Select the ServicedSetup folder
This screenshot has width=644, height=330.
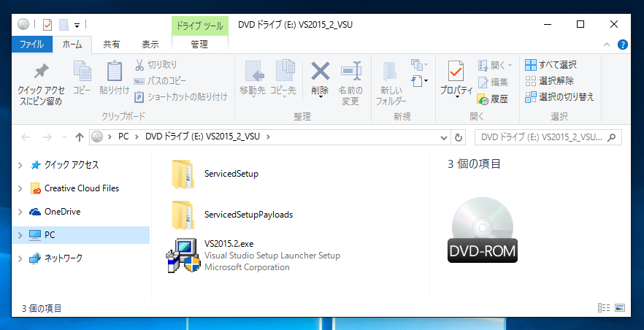pos(215,174)
